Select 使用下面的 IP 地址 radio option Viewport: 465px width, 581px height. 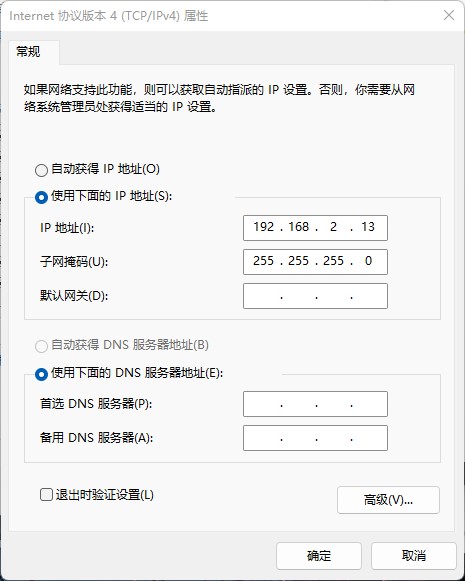(41, 197)
